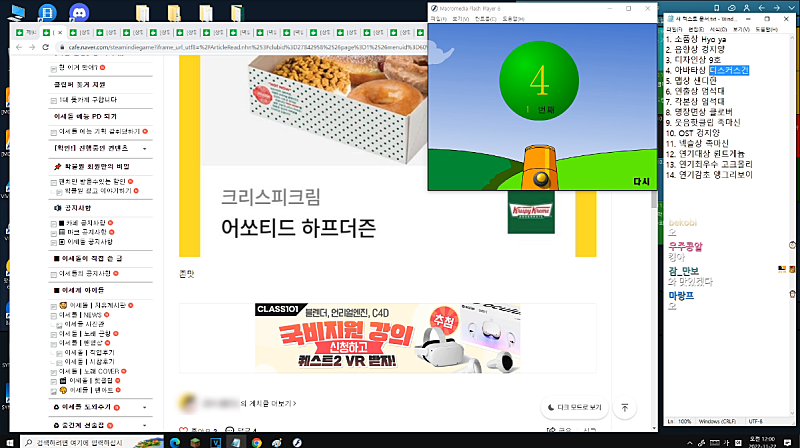Open the 이세돌 예능 PD 되기 sidebar heading

click(x=85, y=116)
